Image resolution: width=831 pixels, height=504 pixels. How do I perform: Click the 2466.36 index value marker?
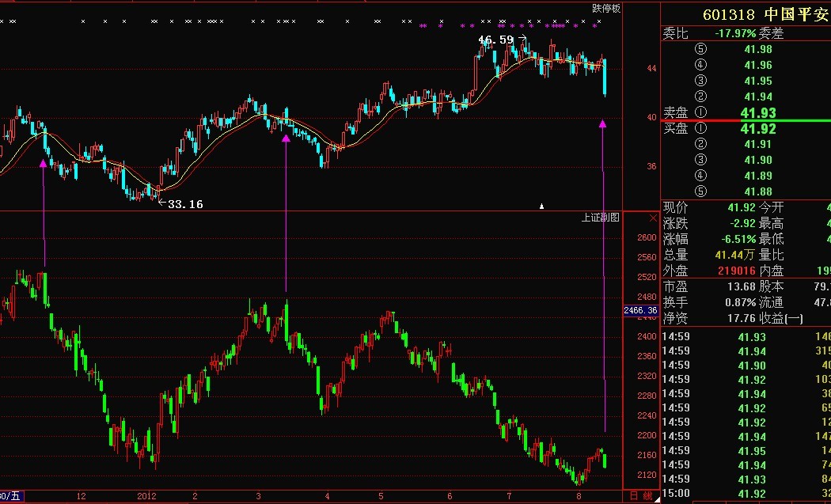641,311
